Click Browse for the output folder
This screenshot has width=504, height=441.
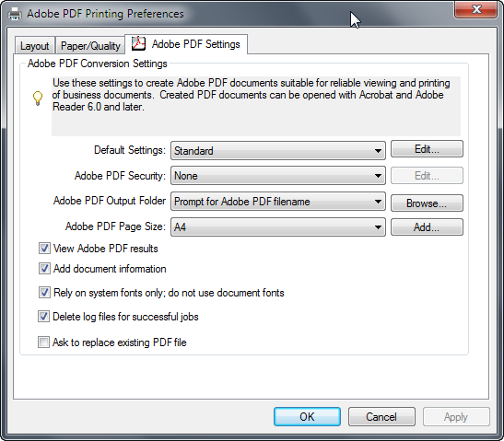[427, 203]
